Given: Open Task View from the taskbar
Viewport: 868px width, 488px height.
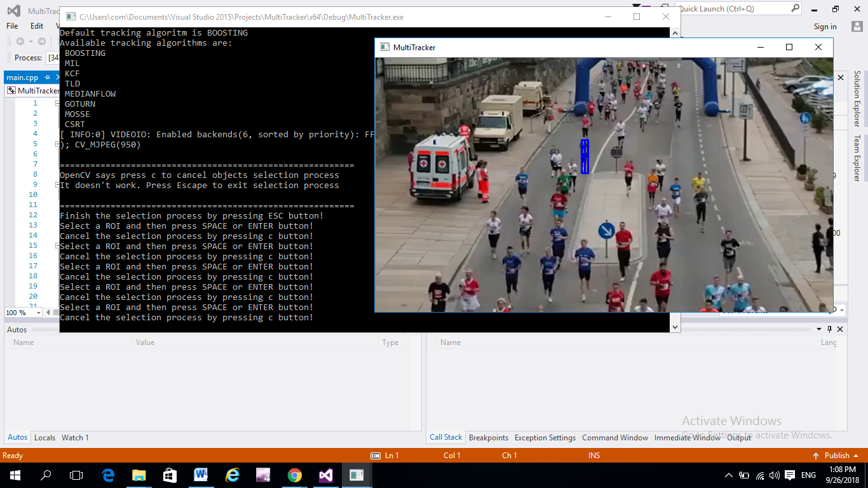Looking at the screenshot, I should pos(76,475).
